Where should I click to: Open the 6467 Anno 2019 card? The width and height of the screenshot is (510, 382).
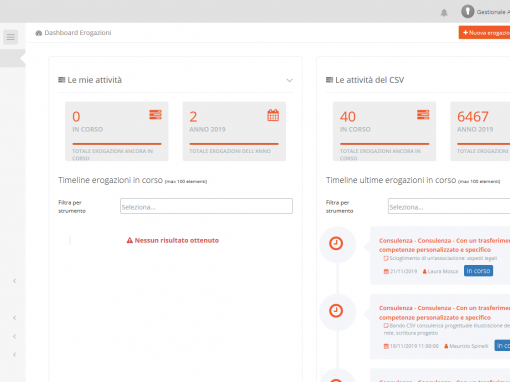pyautogui.click(x=480, y=131)
